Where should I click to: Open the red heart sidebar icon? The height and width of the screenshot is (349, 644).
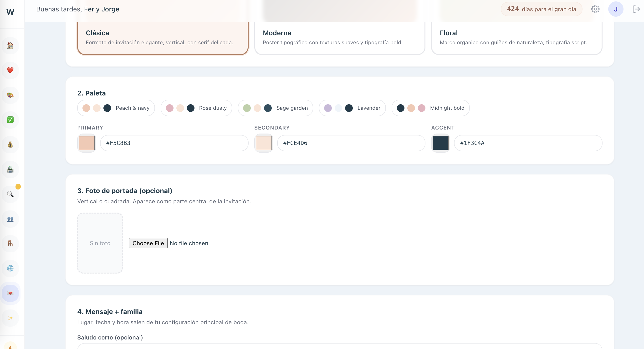(x=10, y=70)
